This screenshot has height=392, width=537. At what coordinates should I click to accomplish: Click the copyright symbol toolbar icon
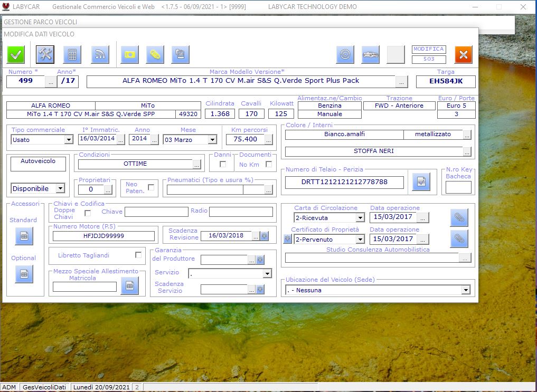pos(345,54)
